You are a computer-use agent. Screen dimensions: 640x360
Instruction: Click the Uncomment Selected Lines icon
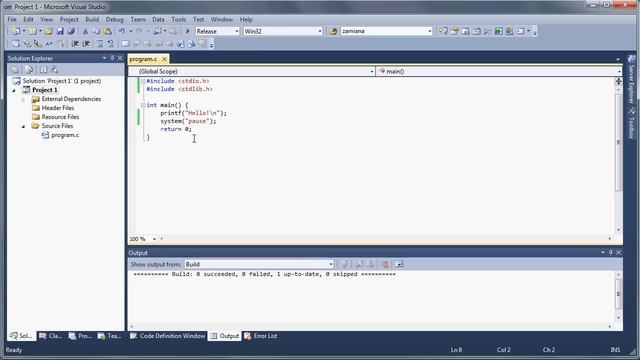tap(111, 44)
